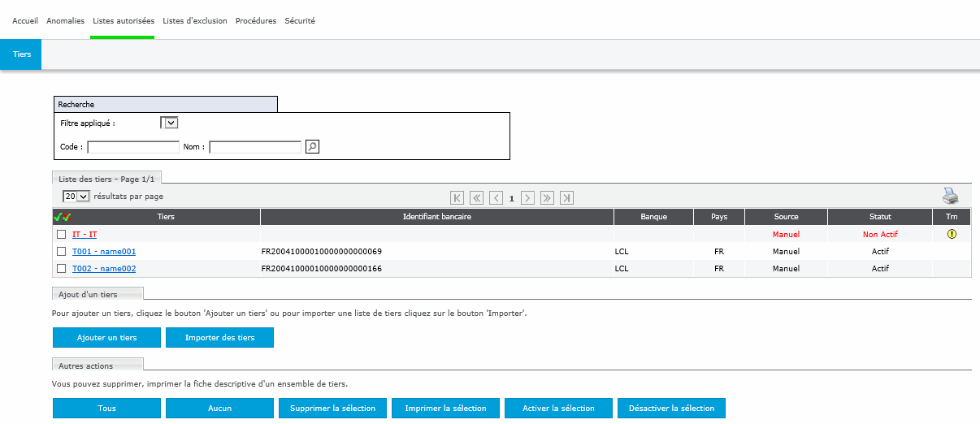Jump back several pages with double-left arrow
The image size is (980, 424).
(x=477, y=197)
